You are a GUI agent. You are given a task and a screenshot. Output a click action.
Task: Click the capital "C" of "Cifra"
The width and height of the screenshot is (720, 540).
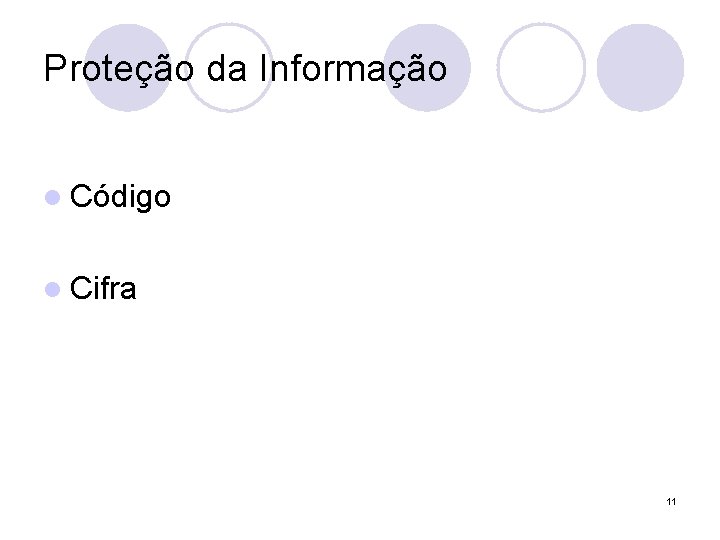[83, 289]
